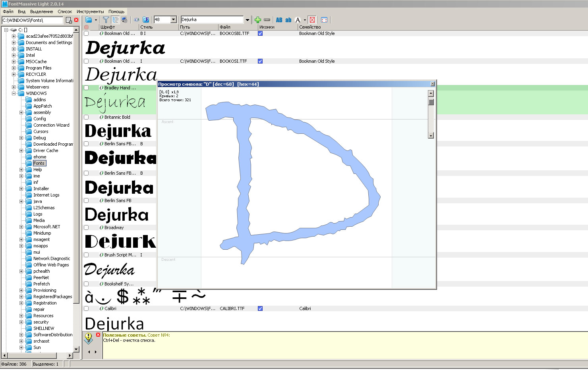Click the green plus add icon
Image resolution: width=588 pixels, height=370 pixels.
coord(258,20)
